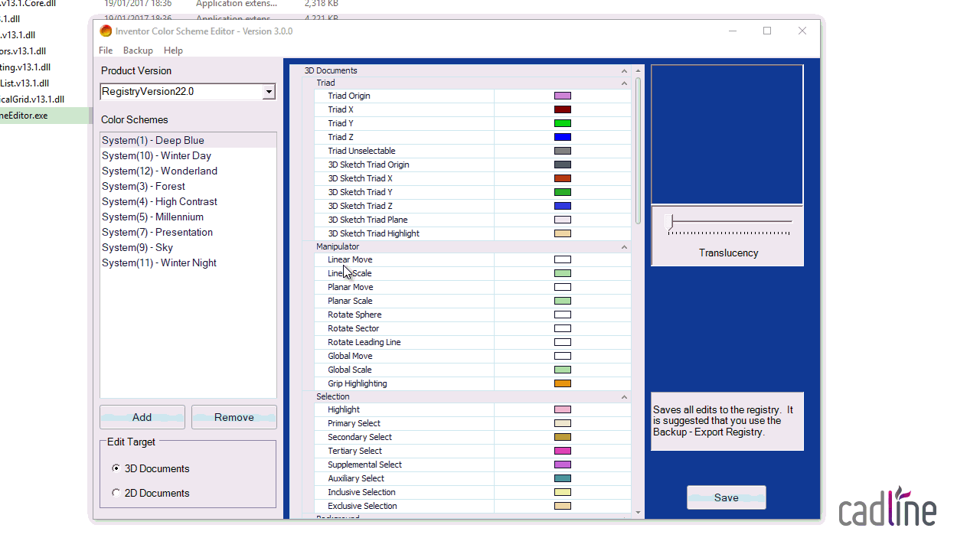This screenshot has height=551, width=980.
Task: Click the 3D Sketch Triad Y swatch
Action: click(563, 192)
